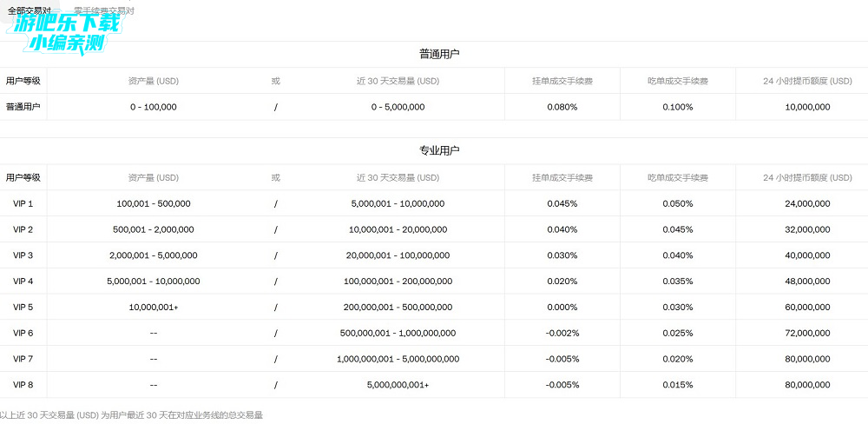
Task: Select the VIP 3 row label
Action: (x=23, y=255)
